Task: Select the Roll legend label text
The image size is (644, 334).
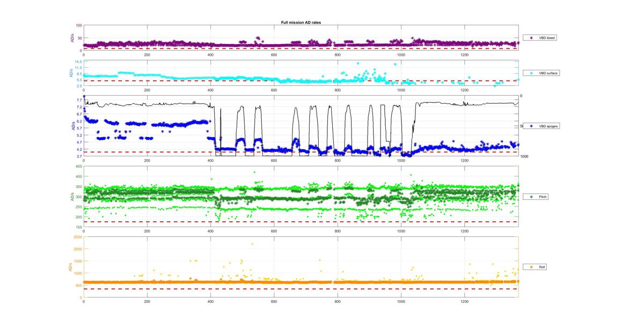Action: coord(542,267)
